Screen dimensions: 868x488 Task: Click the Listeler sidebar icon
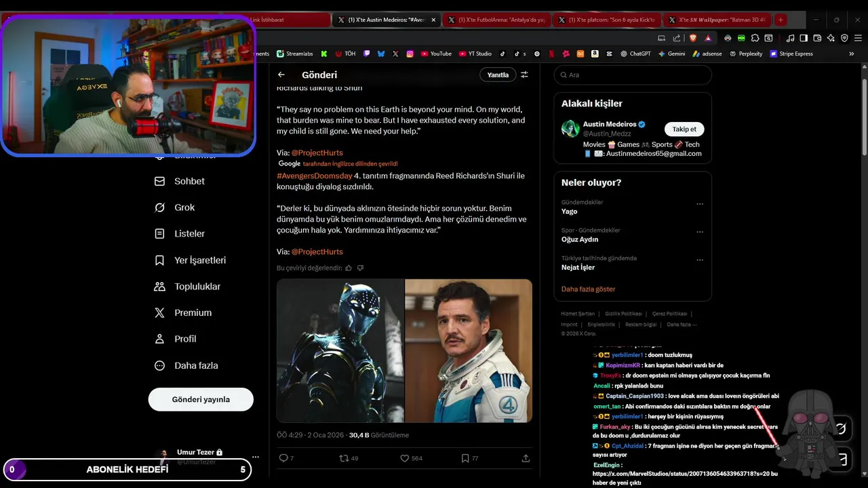[159, 234]
